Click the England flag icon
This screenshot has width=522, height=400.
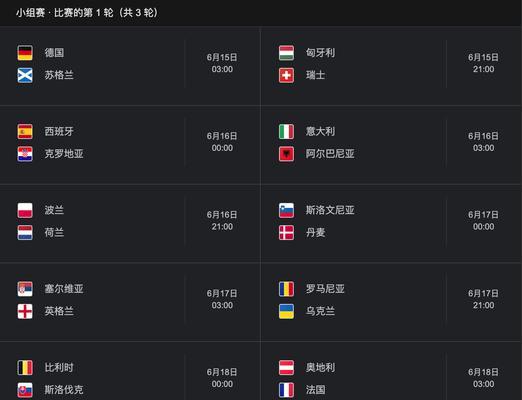[25, 311]
